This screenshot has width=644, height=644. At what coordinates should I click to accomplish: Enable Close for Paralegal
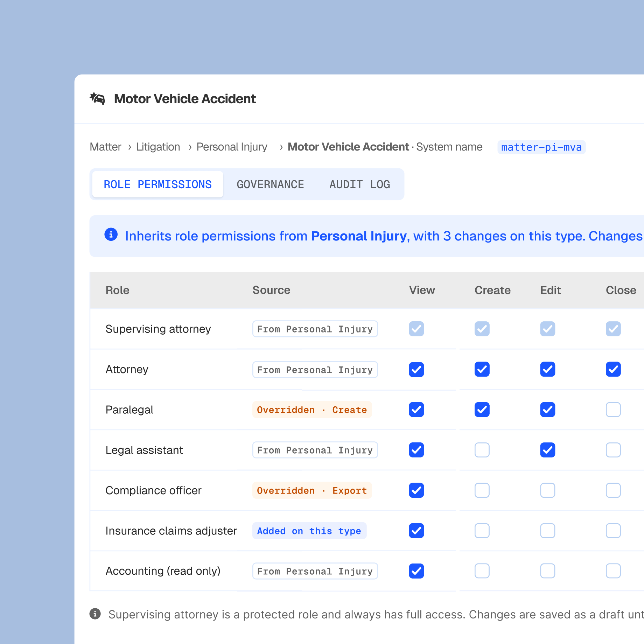(613, 409)
